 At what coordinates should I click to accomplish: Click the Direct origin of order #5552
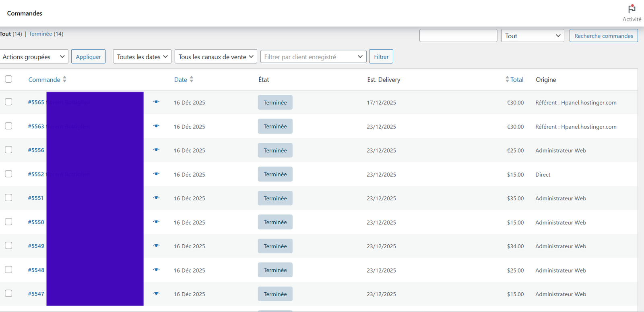tap(543, 175)
